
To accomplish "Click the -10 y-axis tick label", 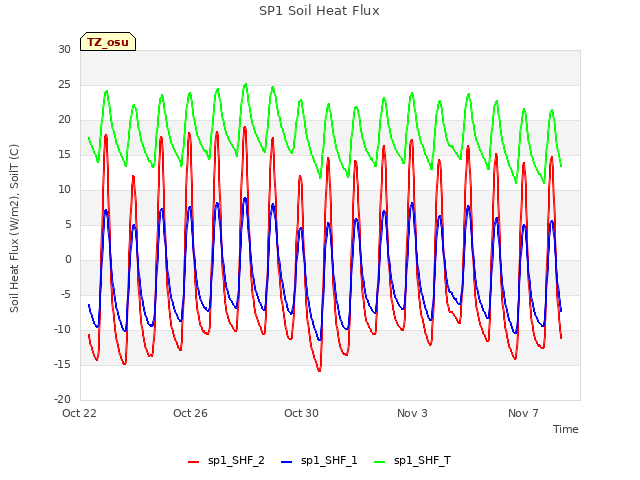I will [63, 329].
